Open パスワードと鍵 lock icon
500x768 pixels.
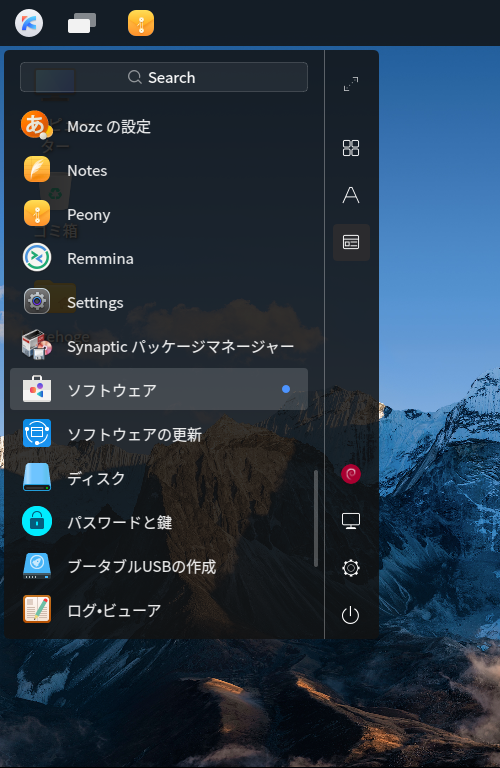pyautogui.click(x=37, y=522)
